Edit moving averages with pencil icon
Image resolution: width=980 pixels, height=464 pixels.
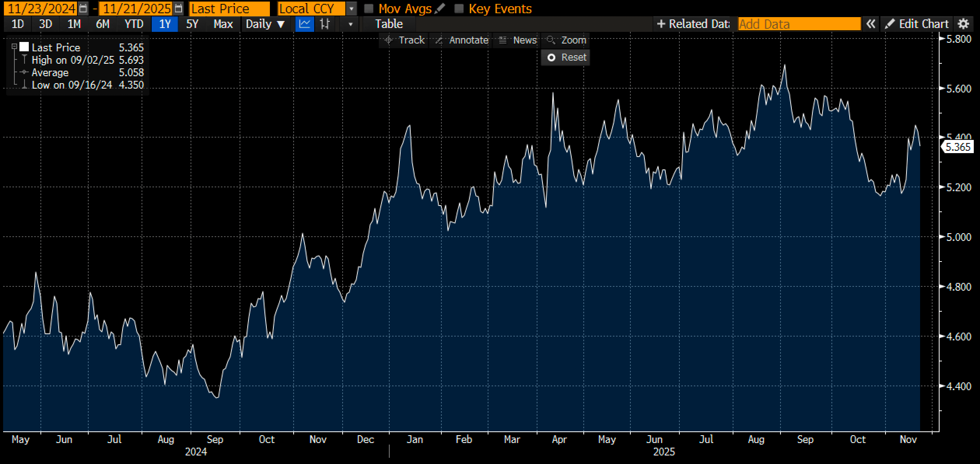(440, 8)
